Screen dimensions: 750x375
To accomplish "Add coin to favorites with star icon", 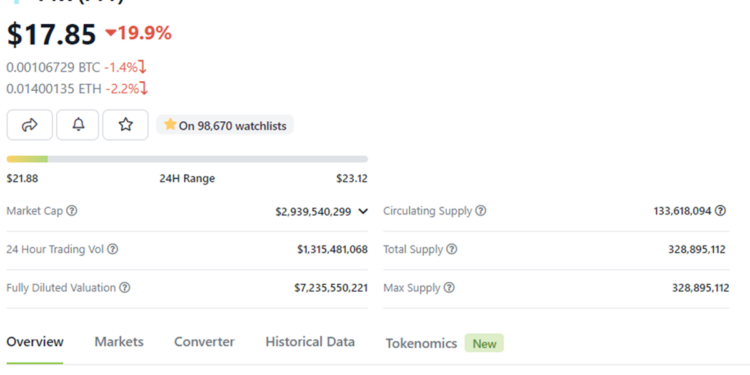I will tap(125, 125).
